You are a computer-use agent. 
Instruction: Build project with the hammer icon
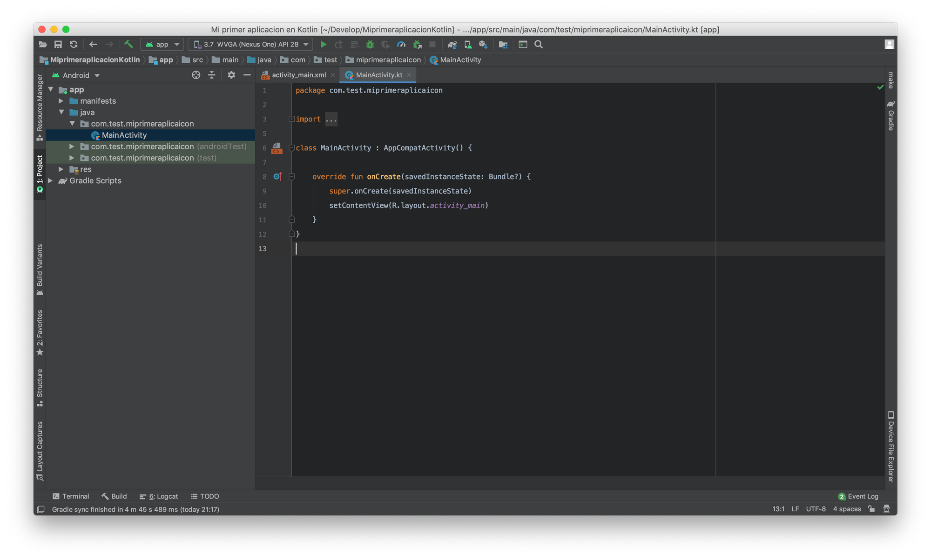click(x=128, y=45)
